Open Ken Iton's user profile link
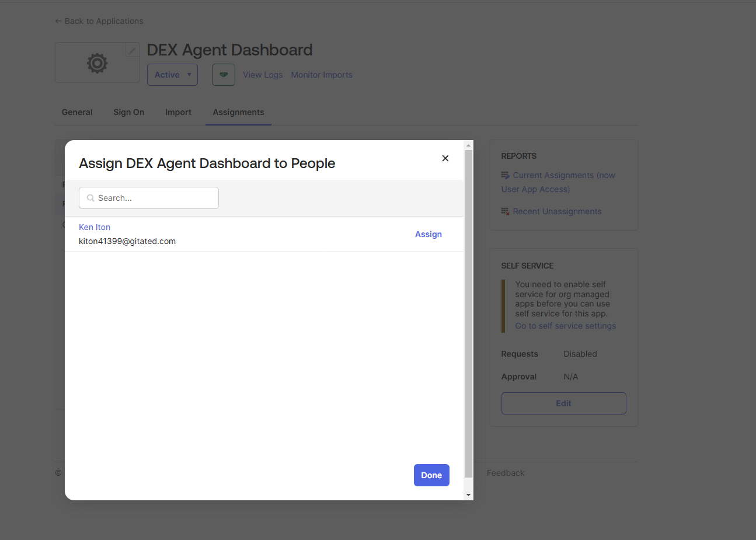 click(x=95, y=227)
